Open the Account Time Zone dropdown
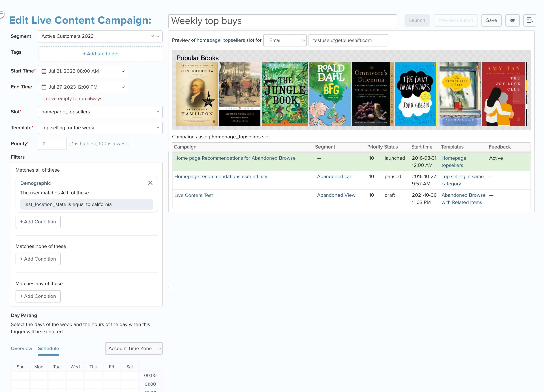Viewport: 544px width, 392px height. [x=134, y=348]
